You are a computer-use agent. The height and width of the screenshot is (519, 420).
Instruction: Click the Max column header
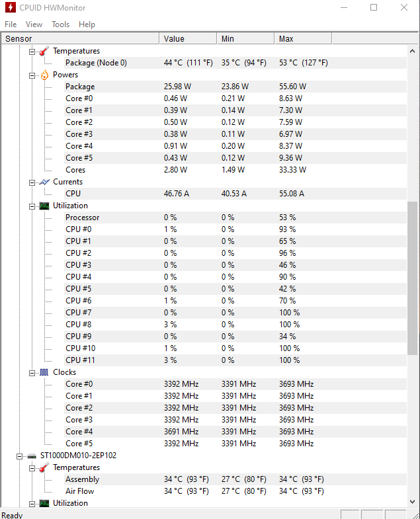pos(303,39)
